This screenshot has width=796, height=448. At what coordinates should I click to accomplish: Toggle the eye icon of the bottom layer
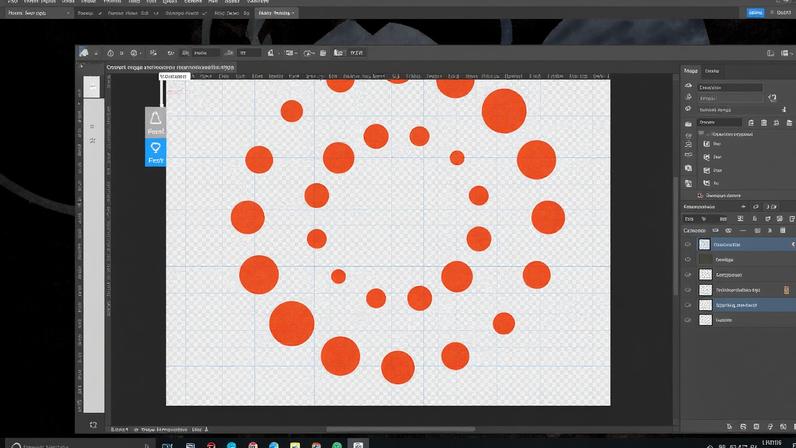tap(688, 320)
